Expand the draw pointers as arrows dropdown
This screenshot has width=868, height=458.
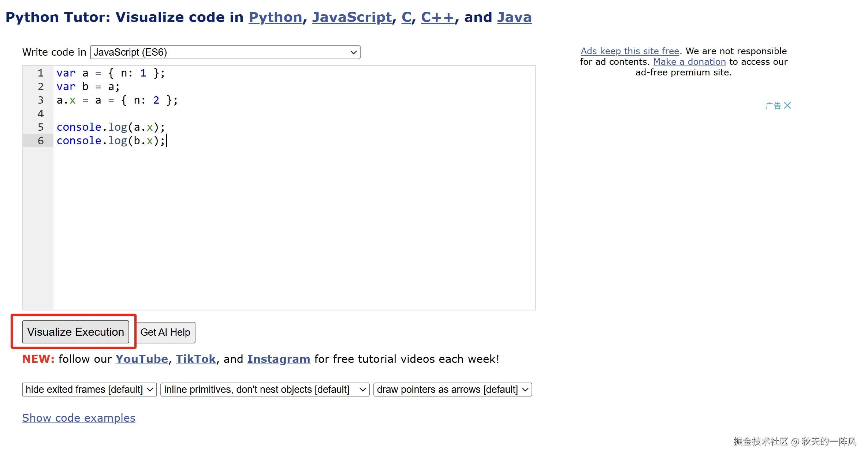(452, 390)
